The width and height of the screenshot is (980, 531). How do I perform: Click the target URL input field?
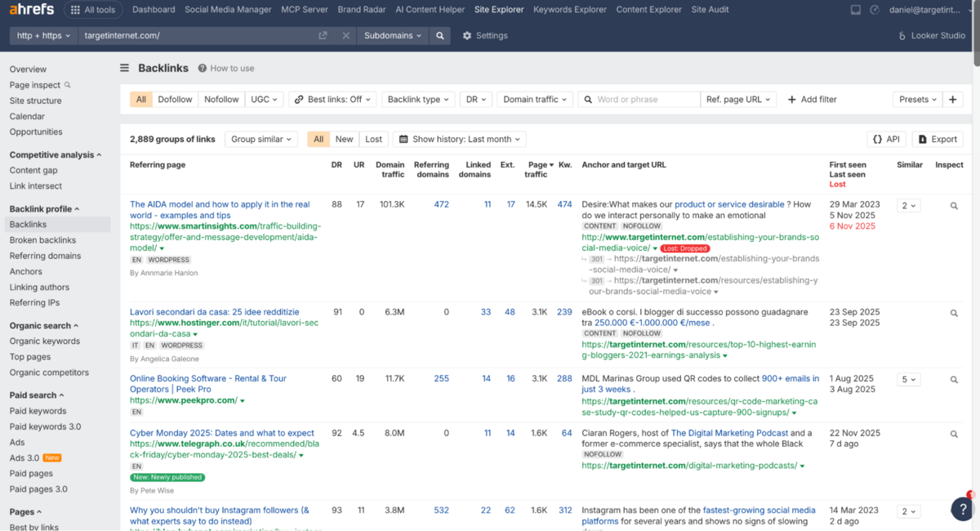[x=198, y=36]
